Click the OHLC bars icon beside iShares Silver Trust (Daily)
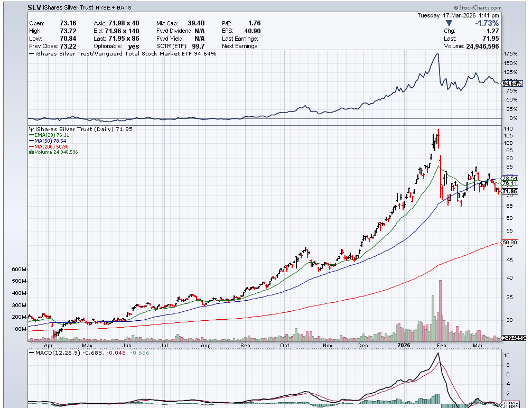532x408 pixels. click(x=31, y=129)
